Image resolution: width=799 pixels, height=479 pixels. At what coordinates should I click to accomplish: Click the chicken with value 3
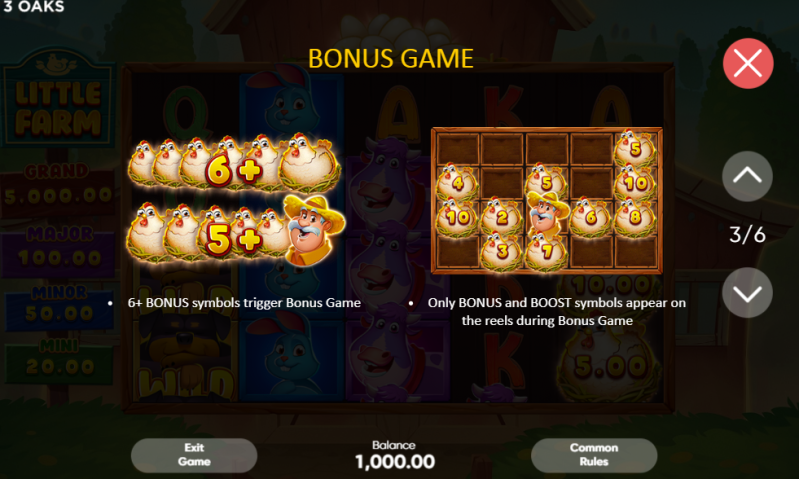point(502,250)
